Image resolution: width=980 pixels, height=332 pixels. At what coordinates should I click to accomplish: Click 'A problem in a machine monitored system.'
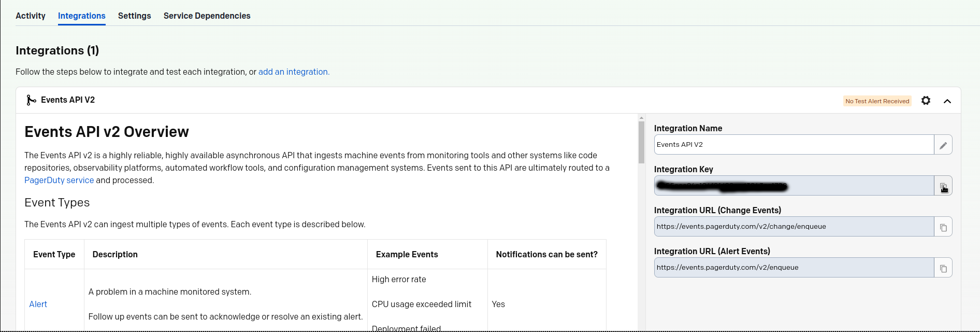point(170,292)
